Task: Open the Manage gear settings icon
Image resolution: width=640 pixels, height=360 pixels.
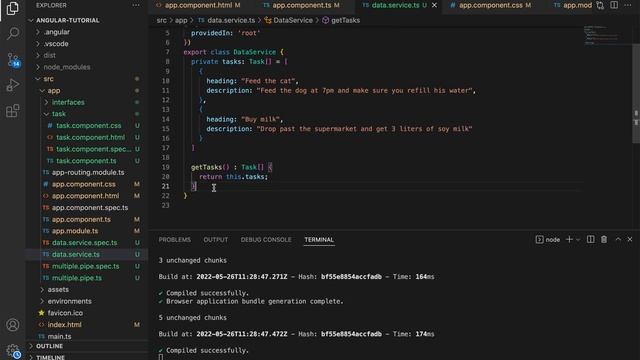Action: (x=13, y=350)
